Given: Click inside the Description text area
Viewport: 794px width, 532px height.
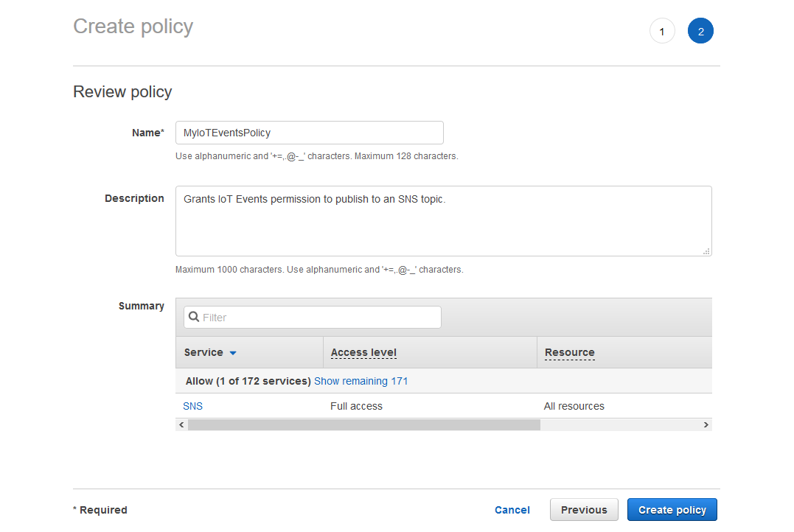Looking at the screenshot, I should click(442, 221).
